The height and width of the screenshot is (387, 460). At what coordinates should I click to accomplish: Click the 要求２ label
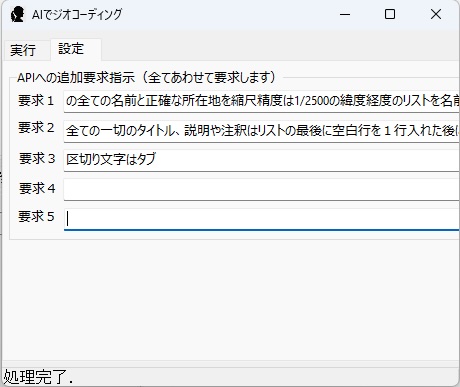(x=36, y=128)
